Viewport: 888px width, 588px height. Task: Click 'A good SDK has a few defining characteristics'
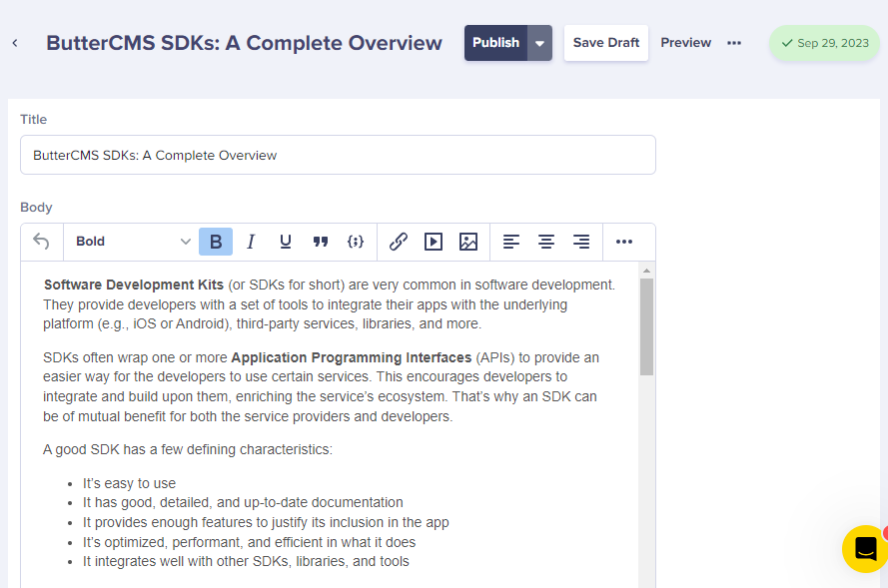tap(188, 449)
